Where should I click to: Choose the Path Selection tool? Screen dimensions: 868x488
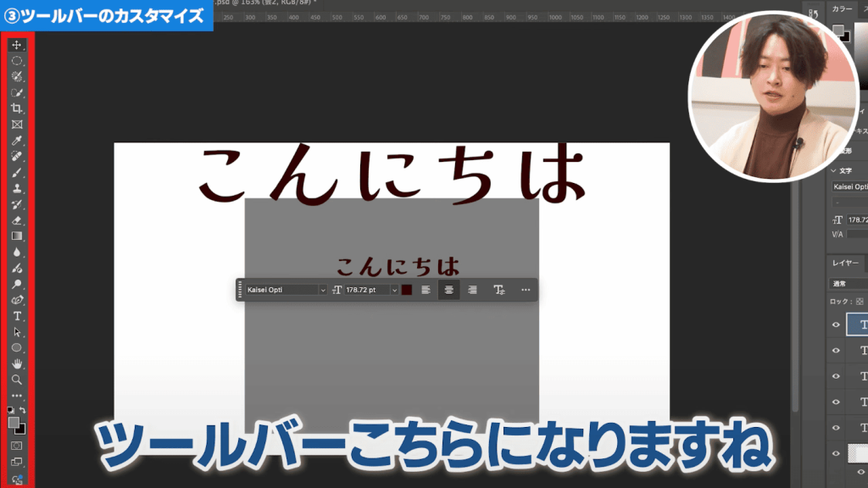(x=17, y=332)
